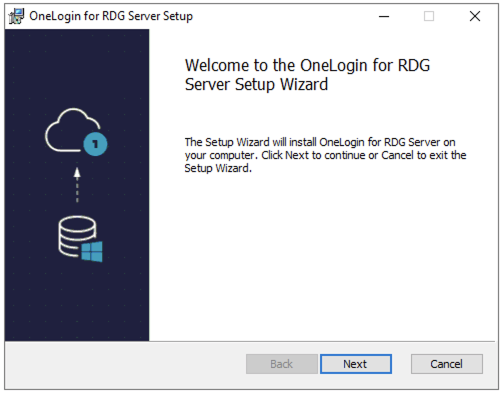Image resolution: width=502 pixels, height=394 pixels.
Task: Click the "The Setup Wizard will install" paragraph
Action: pyautogui.click(x=325, y=155)
